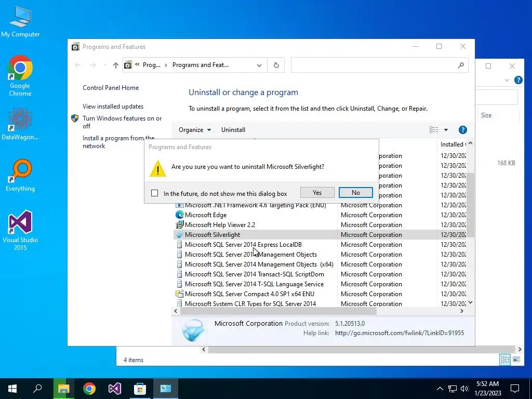Click horizontal scrollbar right arrow in program list
The width and height of the screenshot is (532, 399).
(x=462, y=311)
